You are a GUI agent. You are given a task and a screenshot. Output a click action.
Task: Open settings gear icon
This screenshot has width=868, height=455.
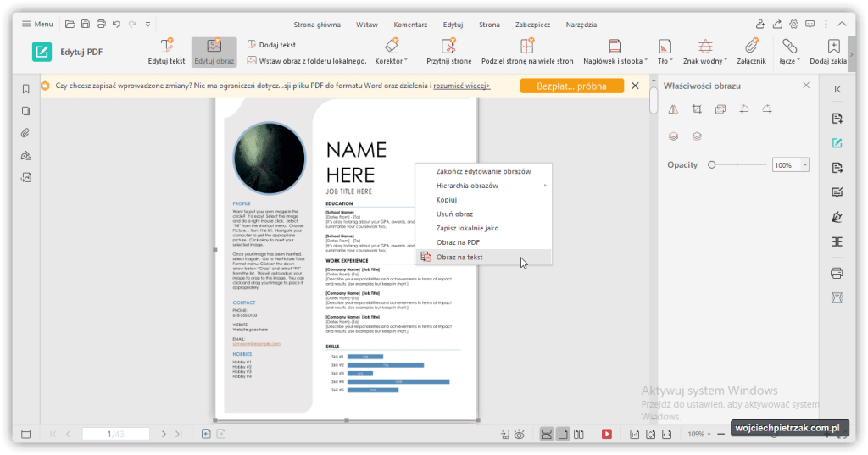(793, 24)
